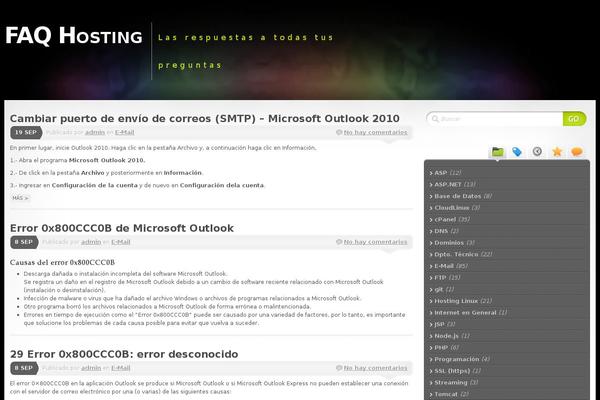This screenshot has height=400, width=600.
Task: Click the magnifier icon in search box
Action: [435, 119]
